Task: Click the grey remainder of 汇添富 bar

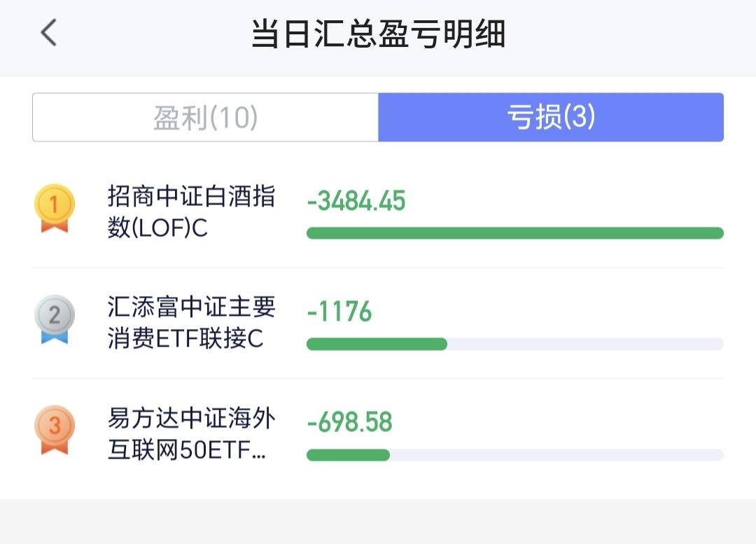Action: click(x=585, y=344)
